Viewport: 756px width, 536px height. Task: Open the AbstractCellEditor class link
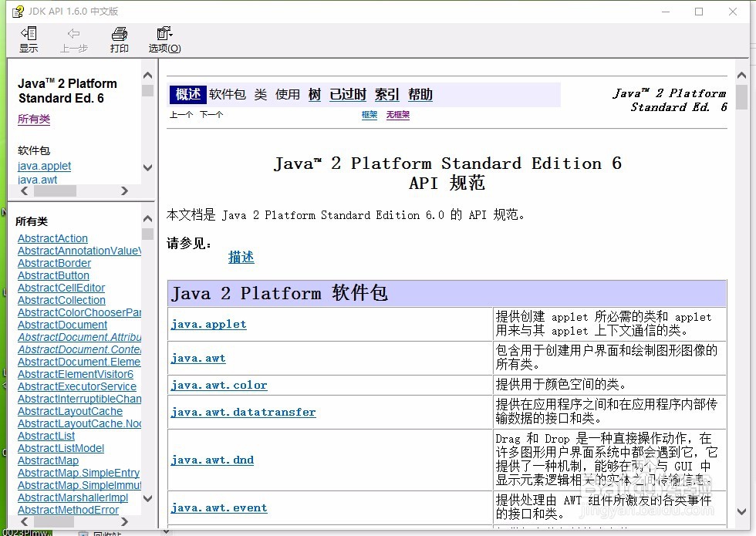coord(61,288)
